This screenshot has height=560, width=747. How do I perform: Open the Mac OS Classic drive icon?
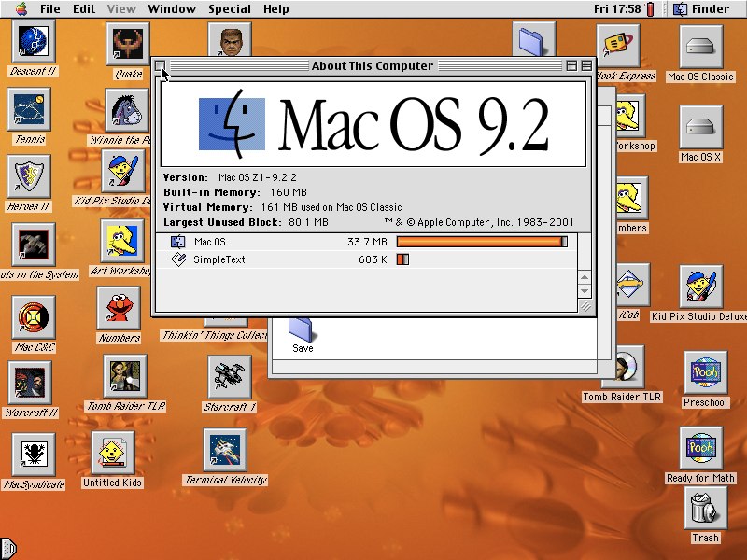701,47
